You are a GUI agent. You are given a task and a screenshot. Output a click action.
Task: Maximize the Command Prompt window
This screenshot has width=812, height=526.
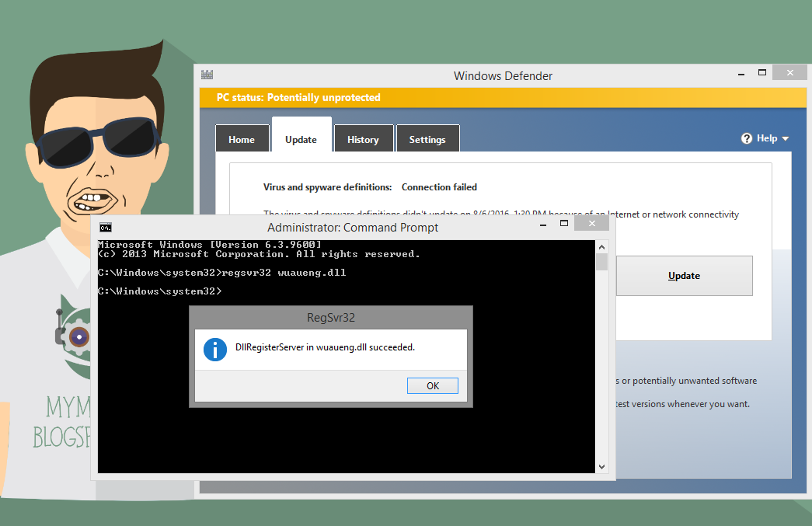click(564, 224)
